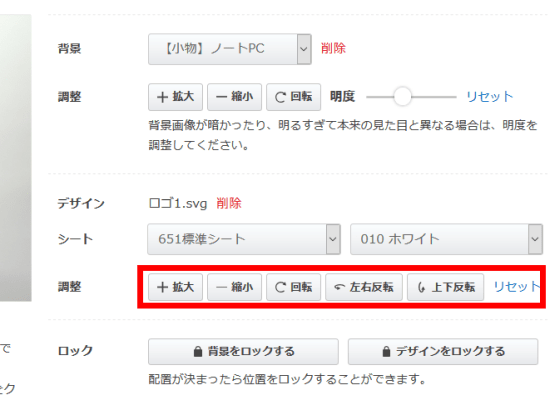Flip the design horizontally with 左右反転

click(364, 287)
